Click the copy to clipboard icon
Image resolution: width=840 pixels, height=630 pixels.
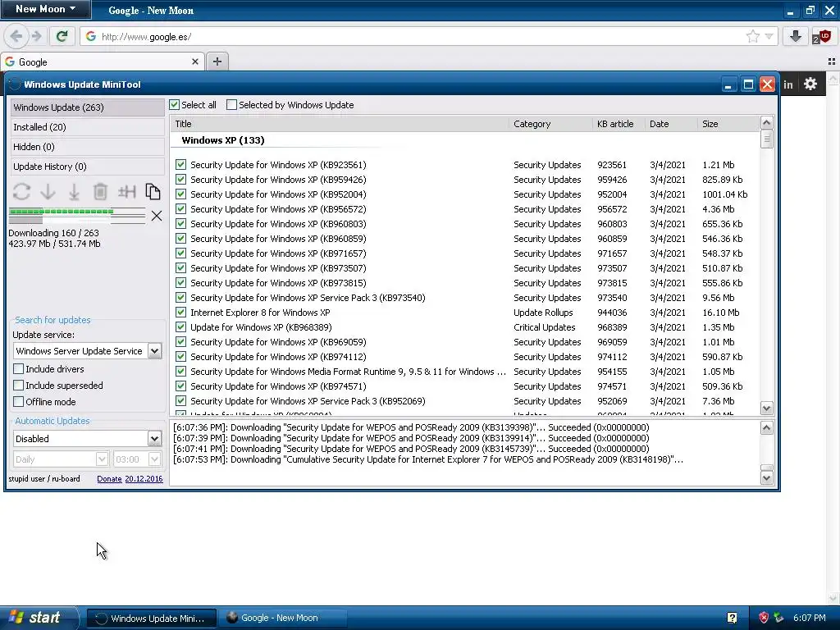(153, 191)
